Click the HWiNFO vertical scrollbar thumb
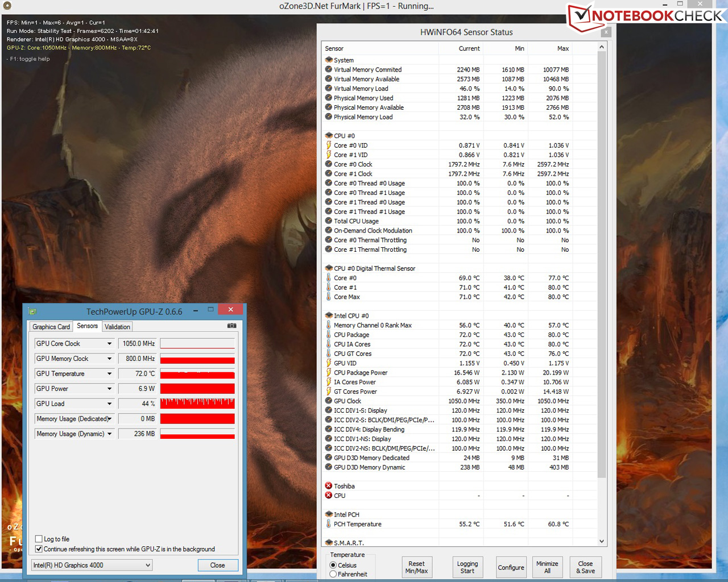 point(602,265)
